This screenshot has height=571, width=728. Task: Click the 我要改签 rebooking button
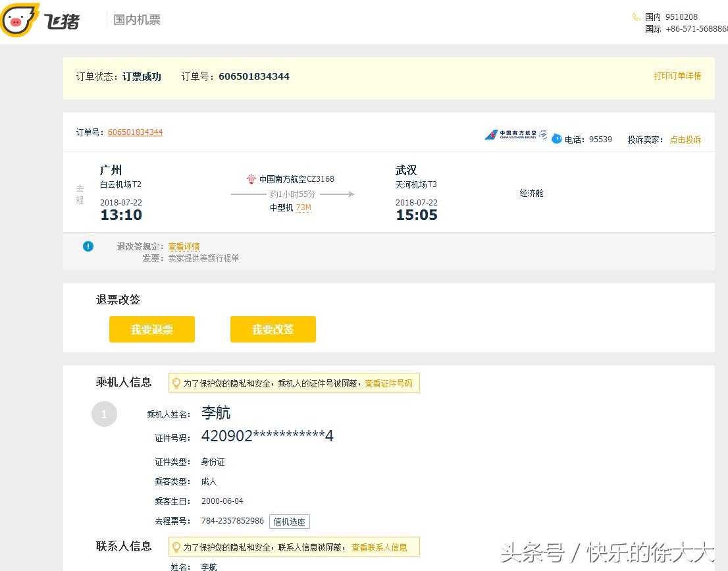273,329
